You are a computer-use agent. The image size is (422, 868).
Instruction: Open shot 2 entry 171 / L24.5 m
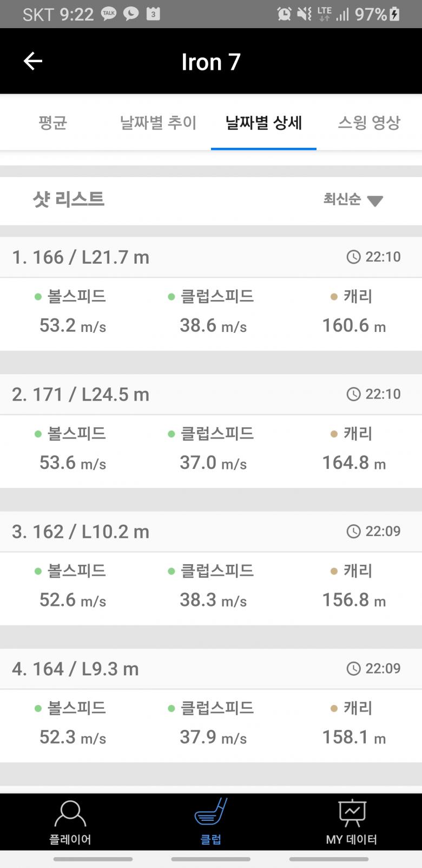(x=81, y=394)
